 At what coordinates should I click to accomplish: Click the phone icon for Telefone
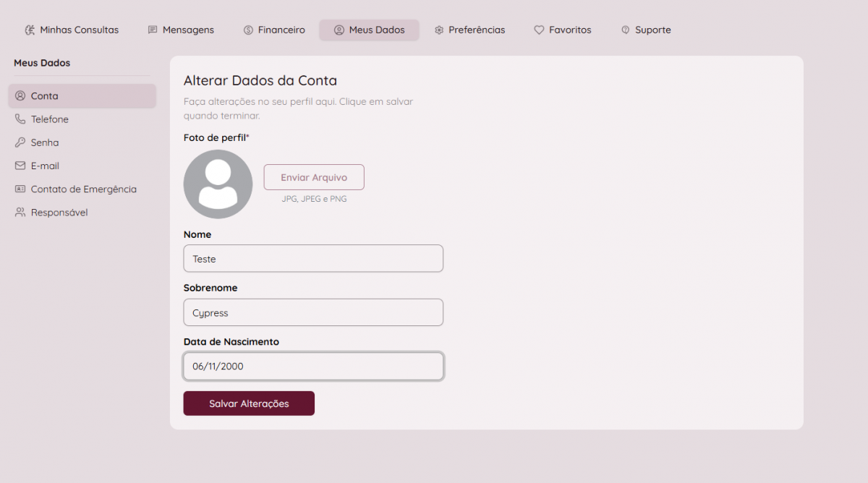tap(20, 119)
